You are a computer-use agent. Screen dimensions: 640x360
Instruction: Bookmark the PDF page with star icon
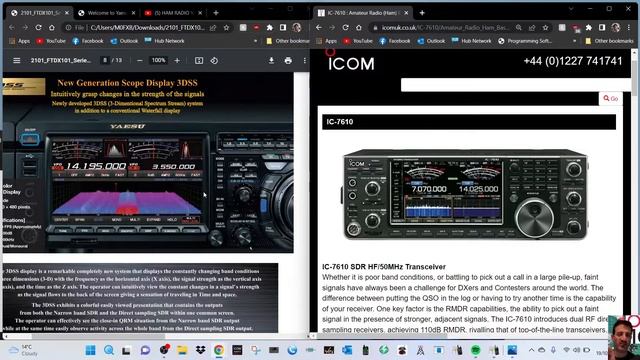(226, 27)
